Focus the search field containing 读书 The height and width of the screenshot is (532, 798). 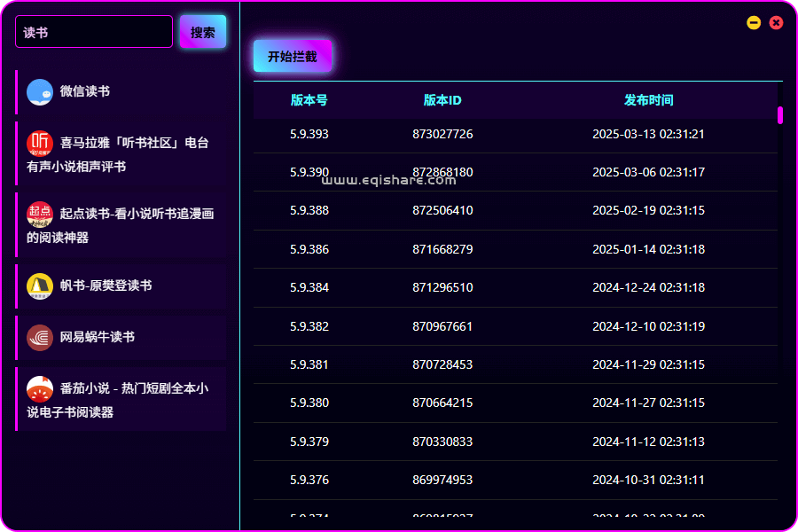(x=93, y=32)
